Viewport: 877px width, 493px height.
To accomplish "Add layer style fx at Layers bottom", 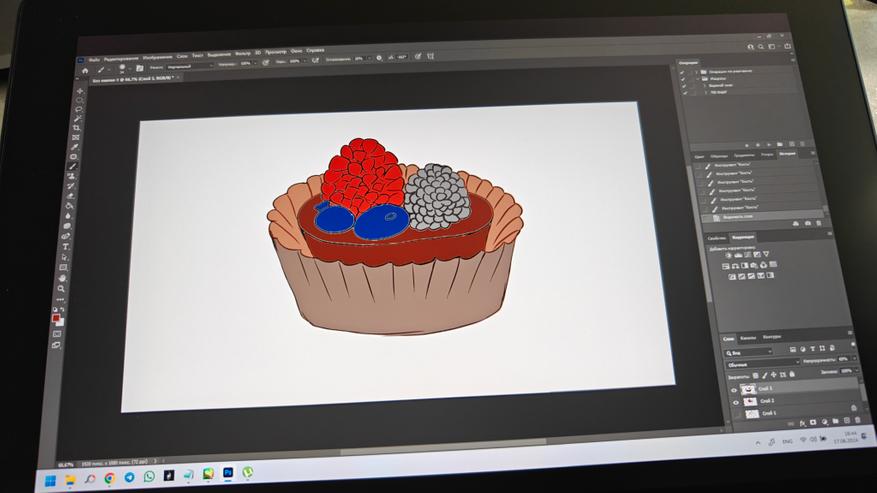I will coord(803,424).
